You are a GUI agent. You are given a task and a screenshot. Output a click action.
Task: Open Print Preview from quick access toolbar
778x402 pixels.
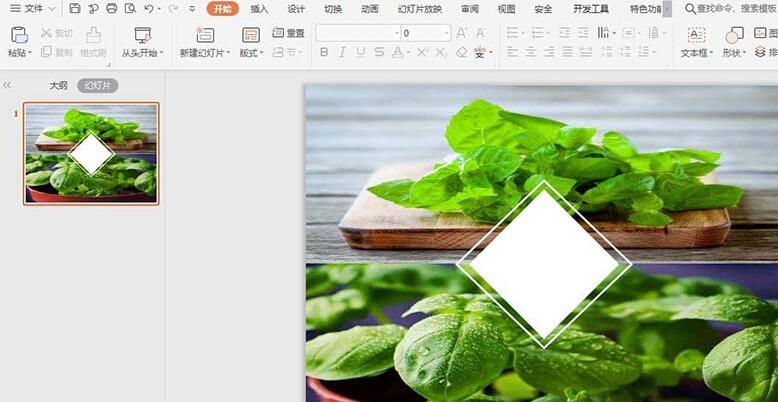click(130, 8)
